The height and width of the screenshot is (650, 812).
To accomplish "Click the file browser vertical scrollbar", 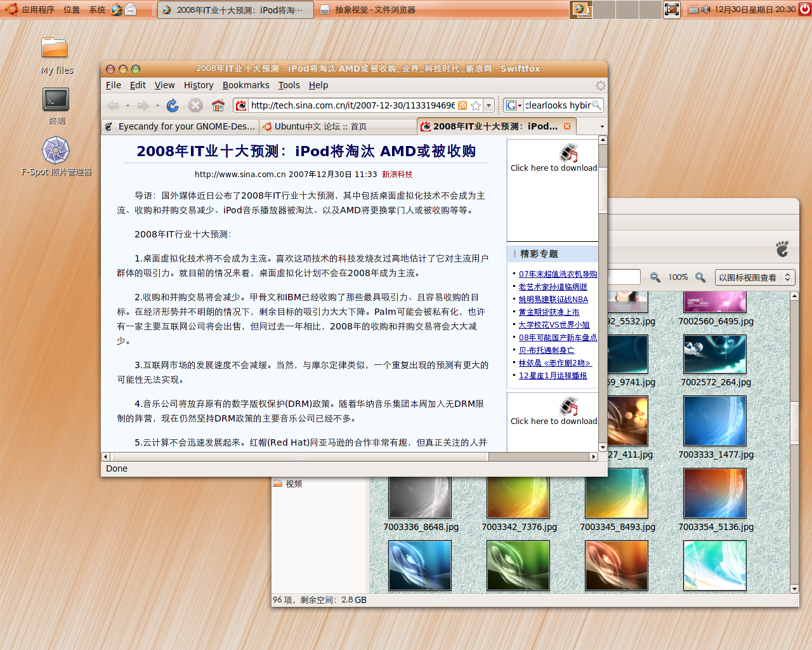I will [x=794, y=421].
